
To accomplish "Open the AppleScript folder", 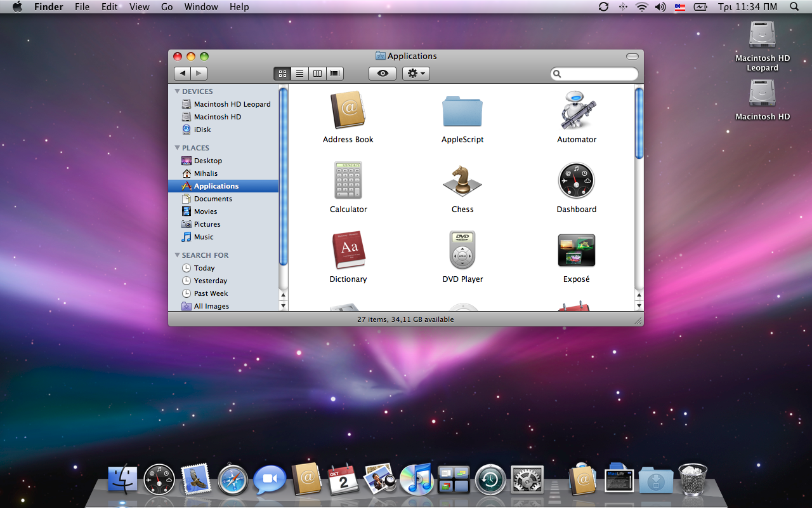I will tap(462, 111).
